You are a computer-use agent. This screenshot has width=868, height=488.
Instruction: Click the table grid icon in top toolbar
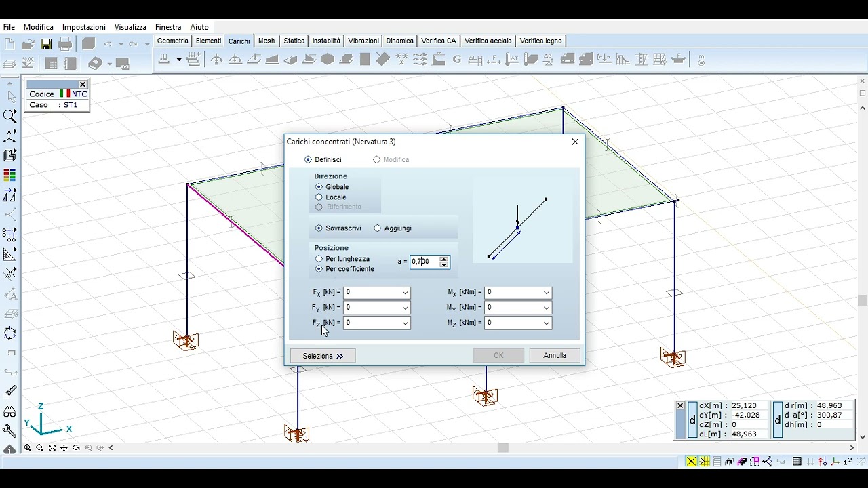(x=52, y=64)
